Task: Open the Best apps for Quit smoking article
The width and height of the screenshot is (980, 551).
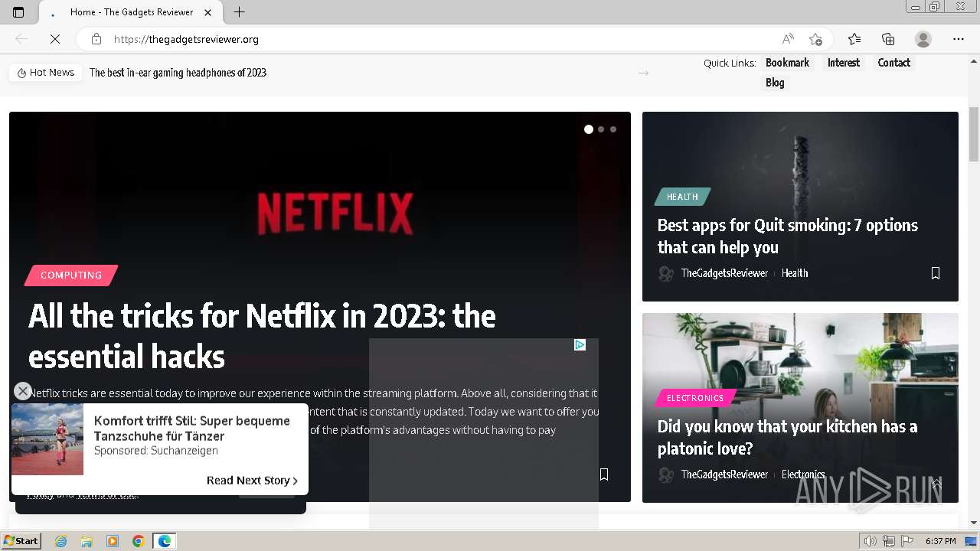Action: (x=787, y=236)
